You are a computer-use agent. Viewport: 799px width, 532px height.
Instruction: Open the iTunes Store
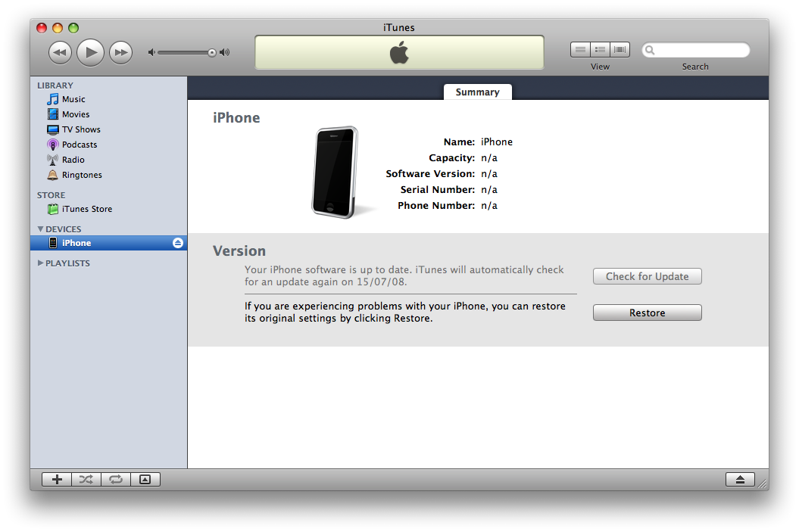coord(86,209)
